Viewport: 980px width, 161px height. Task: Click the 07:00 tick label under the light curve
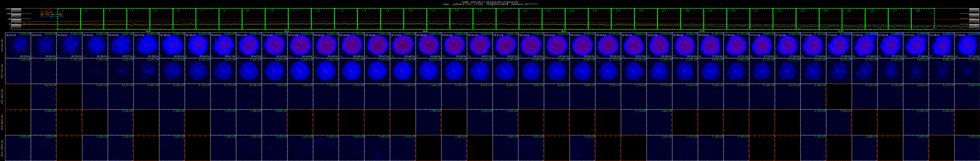(702, 31)
